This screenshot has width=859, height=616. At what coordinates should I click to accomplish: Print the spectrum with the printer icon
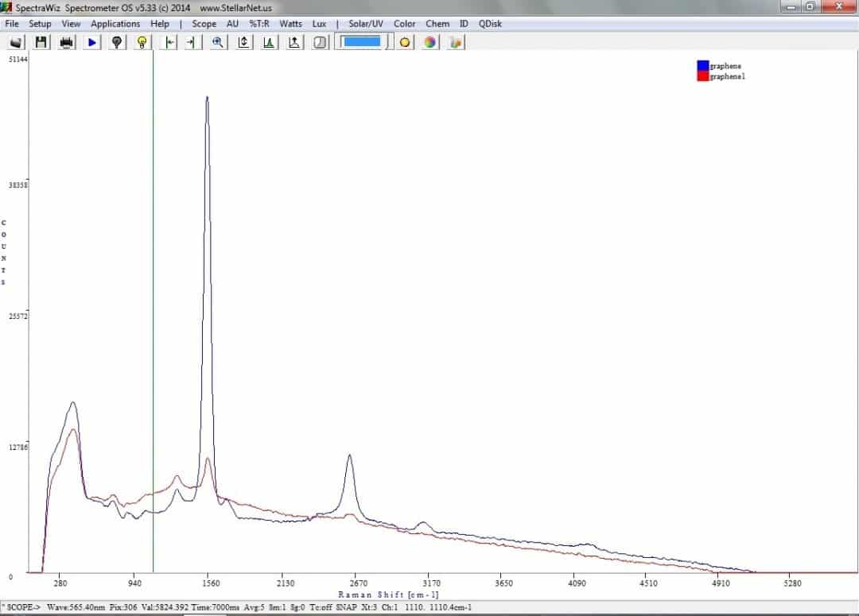pyautogui.click(x=65, y=42)
